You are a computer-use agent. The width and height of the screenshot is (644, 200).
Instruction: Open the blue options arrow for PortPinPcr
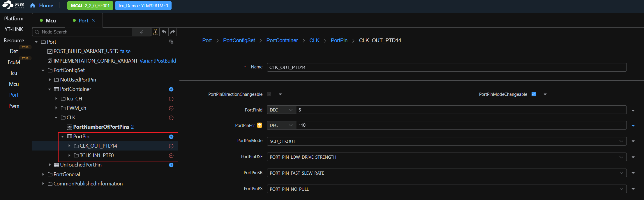point(633,126)
